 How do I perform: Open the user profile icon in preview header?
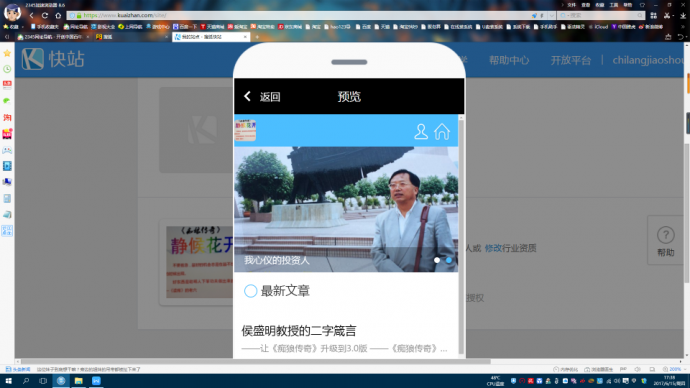coord(421,132)
